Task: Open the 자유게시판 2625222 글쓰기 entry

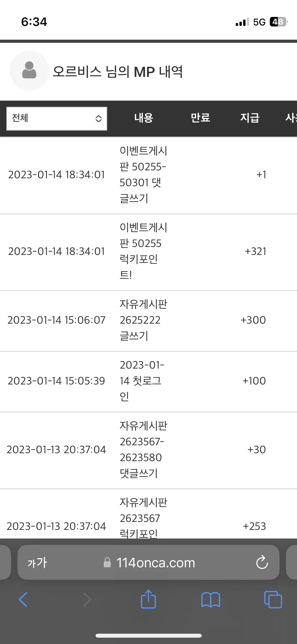Action: pyautogui.click(x=143, y=320)
